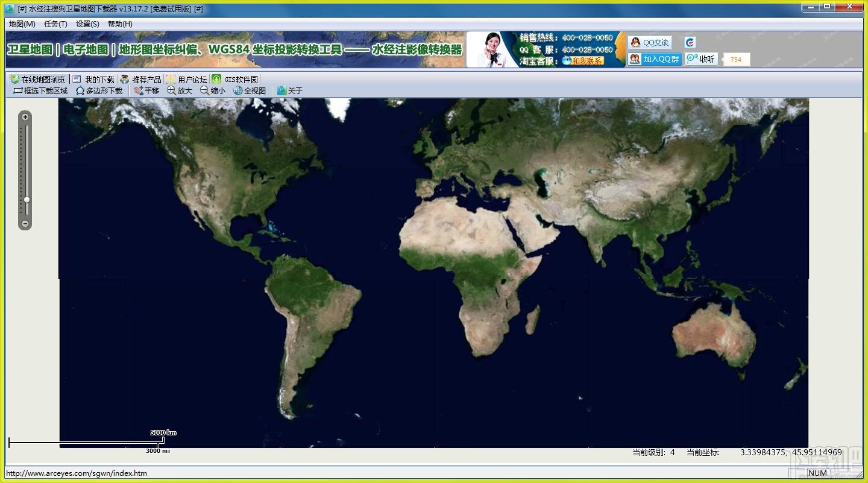The height and width of the screenshot is (483, 868).
Task: Open the 设置(S) menu
Action: [x=87, y=24]
